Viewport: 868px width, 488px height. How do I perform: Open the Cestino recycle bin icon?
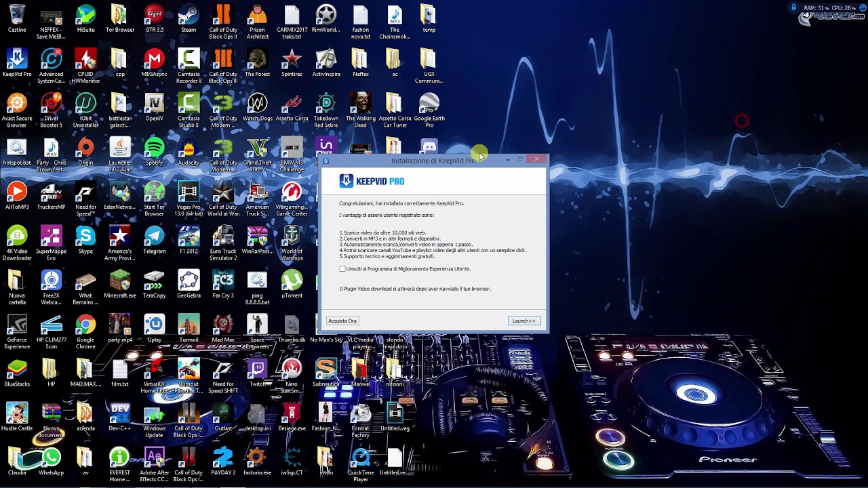(17, 15)
